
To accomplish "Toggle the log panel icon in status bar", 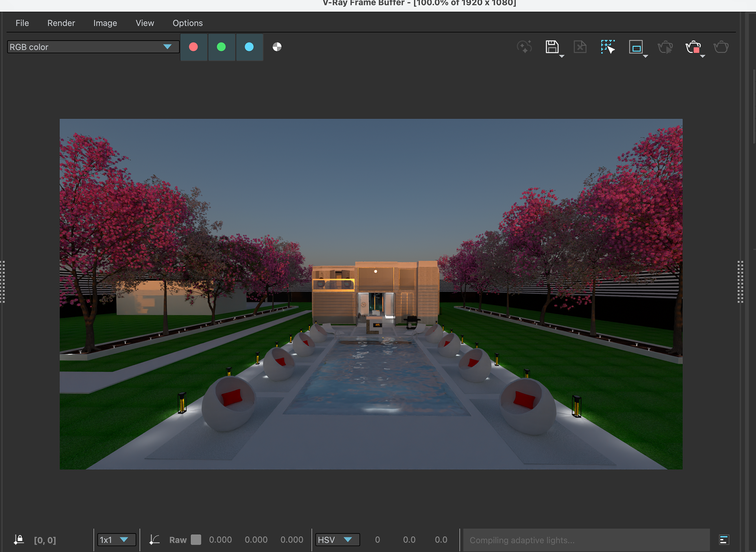I will (724, 540).
